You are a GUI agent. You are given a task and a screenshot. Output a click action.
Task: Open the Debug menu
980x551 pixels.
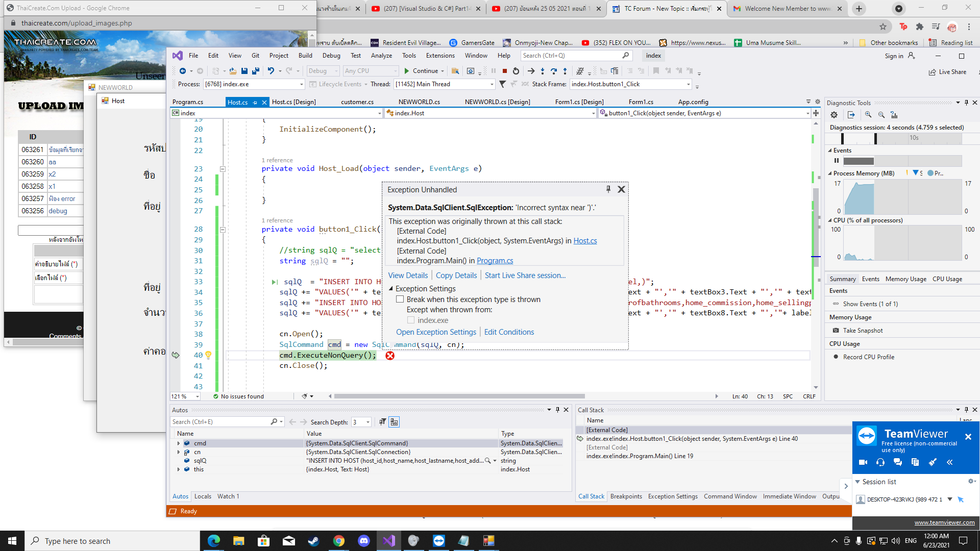pos(331,56)
